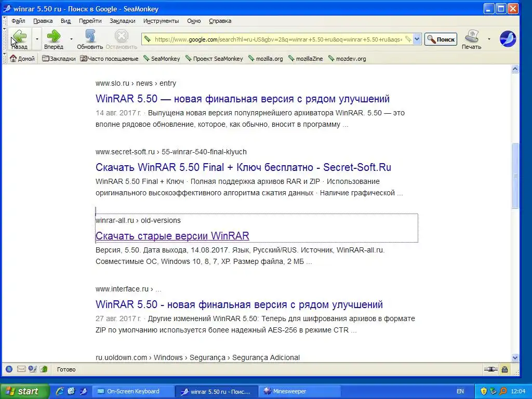
Task: Launch SeaMonkey from Quick Launch
Action: 83,391
